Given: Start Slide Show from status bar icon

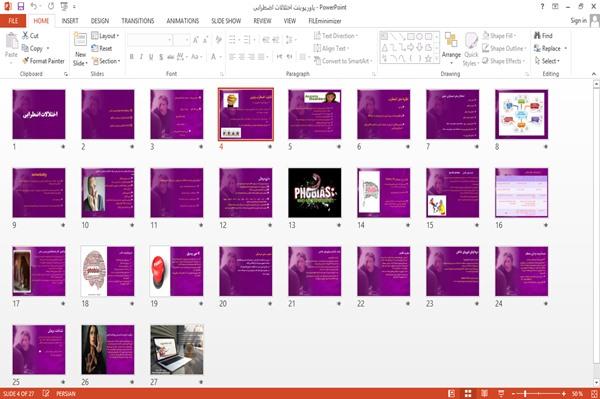Looking at the screenshot, I should pos(501,394).
